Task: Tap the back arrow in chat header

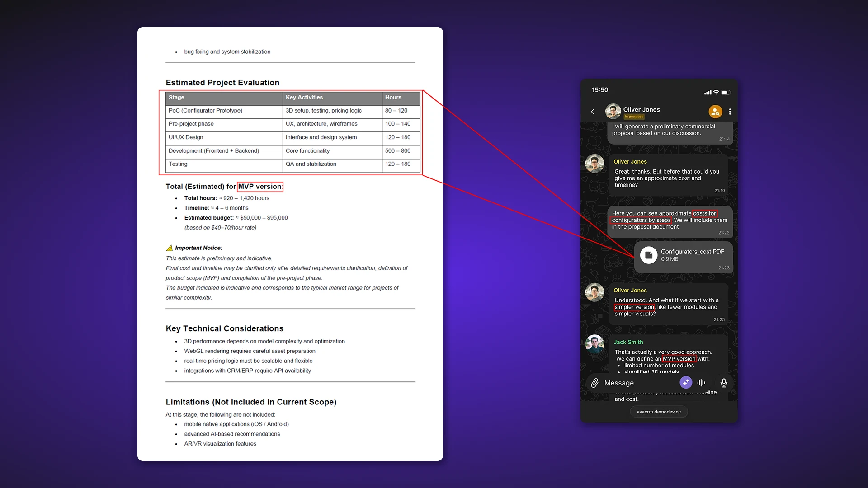Action: [593, 112]
